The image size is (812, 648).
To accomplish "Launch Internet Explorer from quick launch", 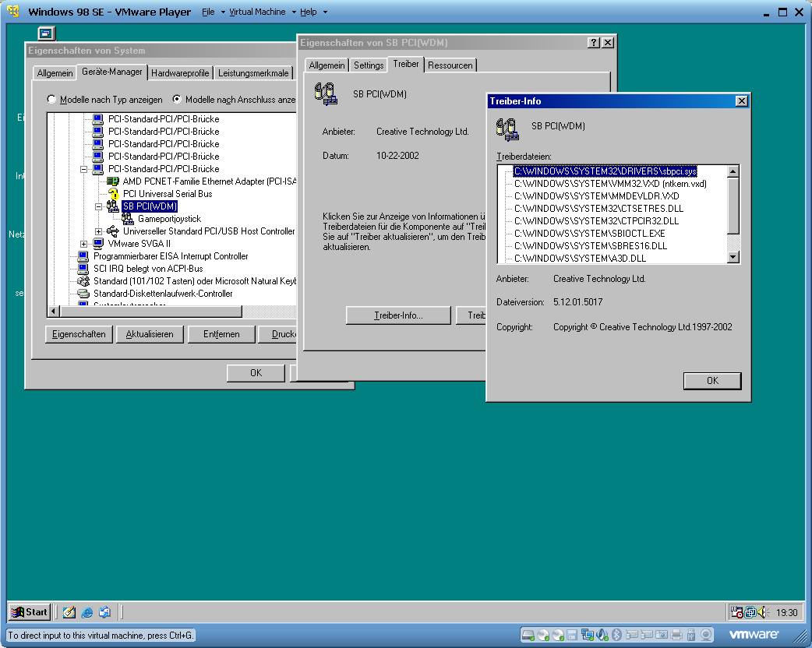I will pyautogui.click(x=87, y=612).
